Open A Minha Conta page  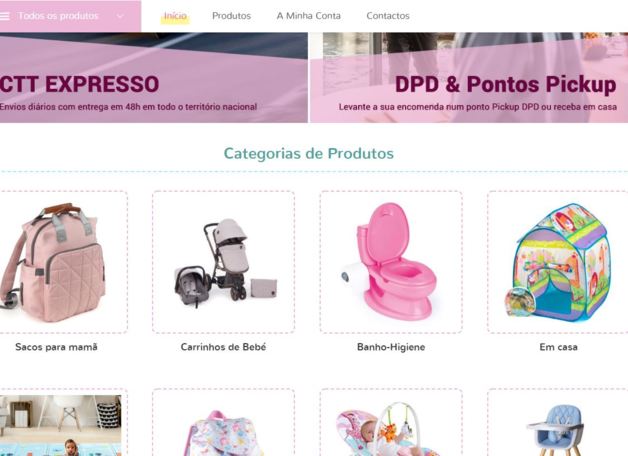tap(309, 16)
